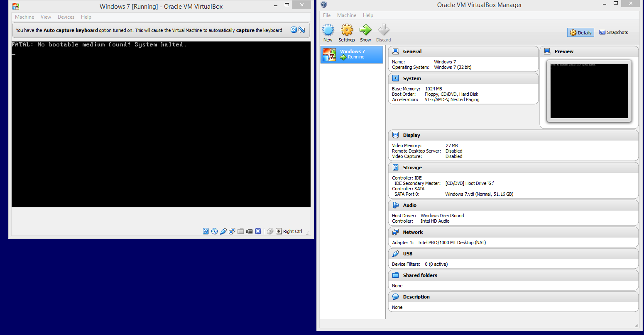Image resolution: width=644 pixels, height=335 pixels.
Task: Click the optical disc icon in VM status bar
Action: click(x=214, y=231)
